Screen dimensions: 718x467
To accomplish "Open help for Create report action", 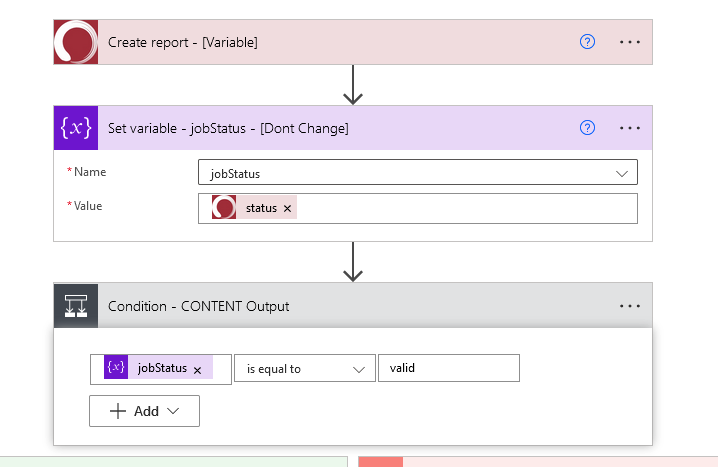I will 588,42.
